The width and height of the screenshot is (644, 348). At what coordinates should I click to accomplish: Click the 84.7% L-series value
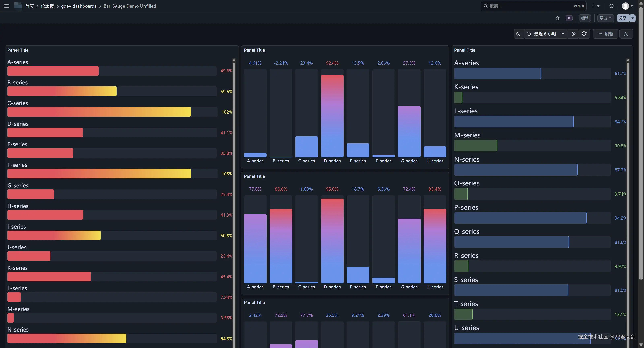click(620, 122)
